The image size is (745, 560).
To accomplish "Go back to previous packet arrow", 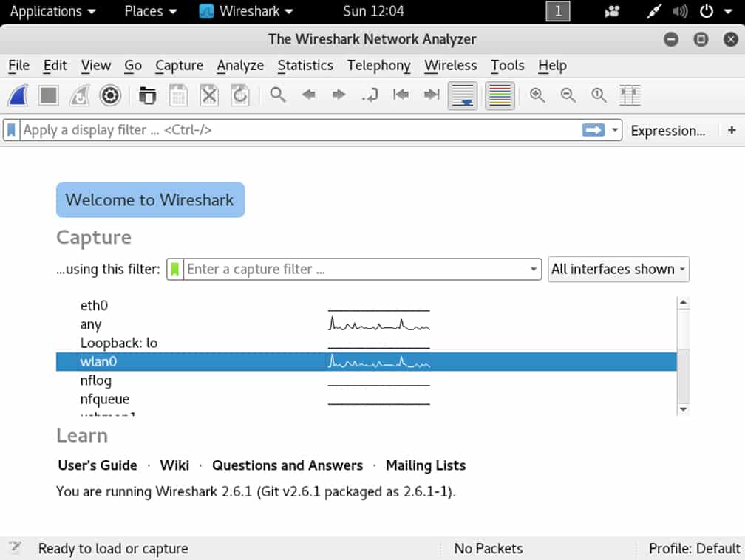I will point(309,95).
